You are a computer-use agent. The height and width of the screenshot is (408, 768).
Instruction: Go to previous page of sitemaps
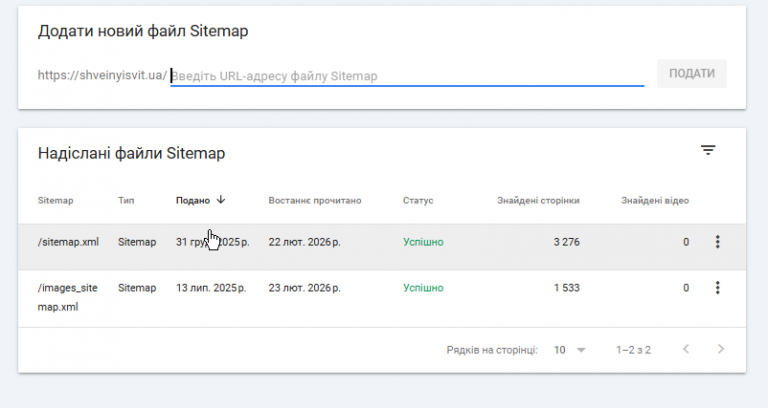(686, 350)
